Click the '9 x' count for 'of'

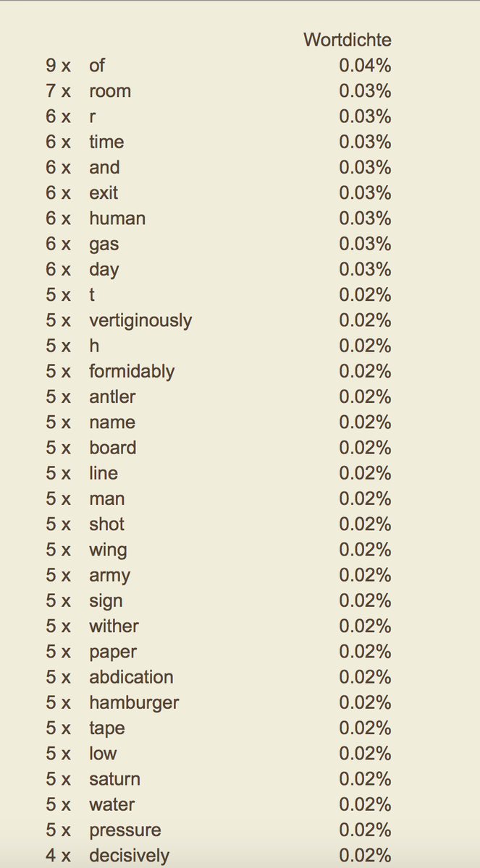click(58, 66)
